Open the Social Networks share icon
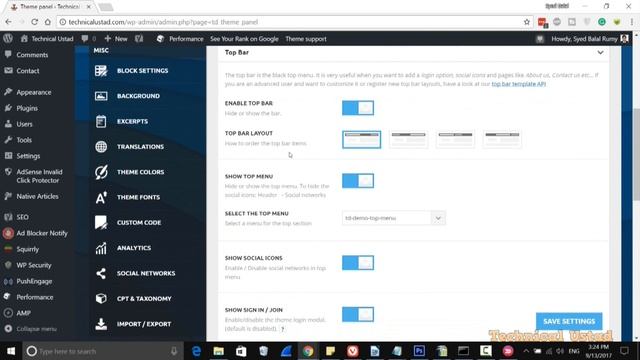 [x=101, y=273]
